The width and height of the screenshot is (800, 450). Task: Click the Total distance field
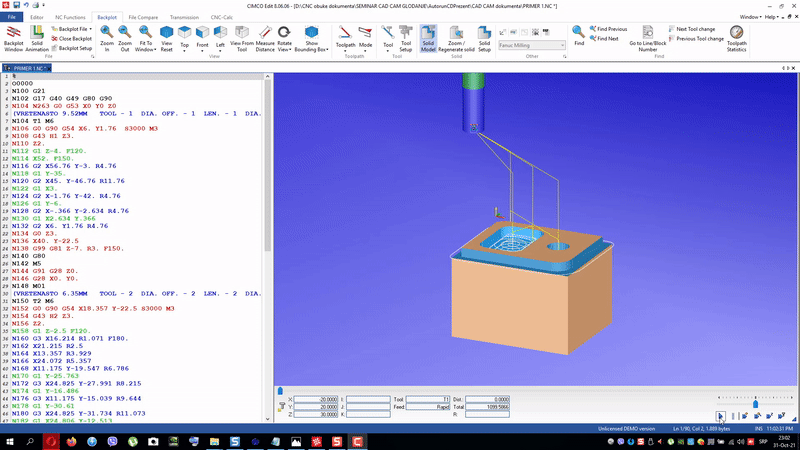point(487,407)
